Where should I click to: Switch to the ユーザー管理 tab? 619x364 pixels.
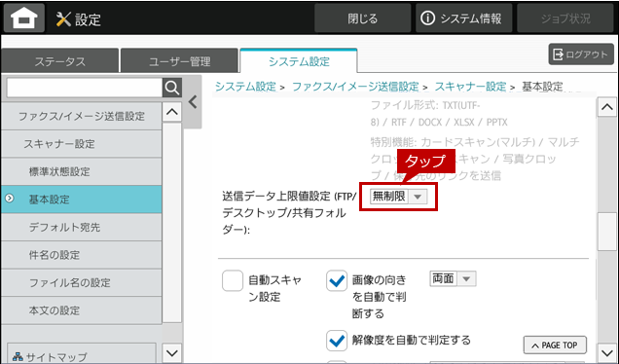[180, 61]
